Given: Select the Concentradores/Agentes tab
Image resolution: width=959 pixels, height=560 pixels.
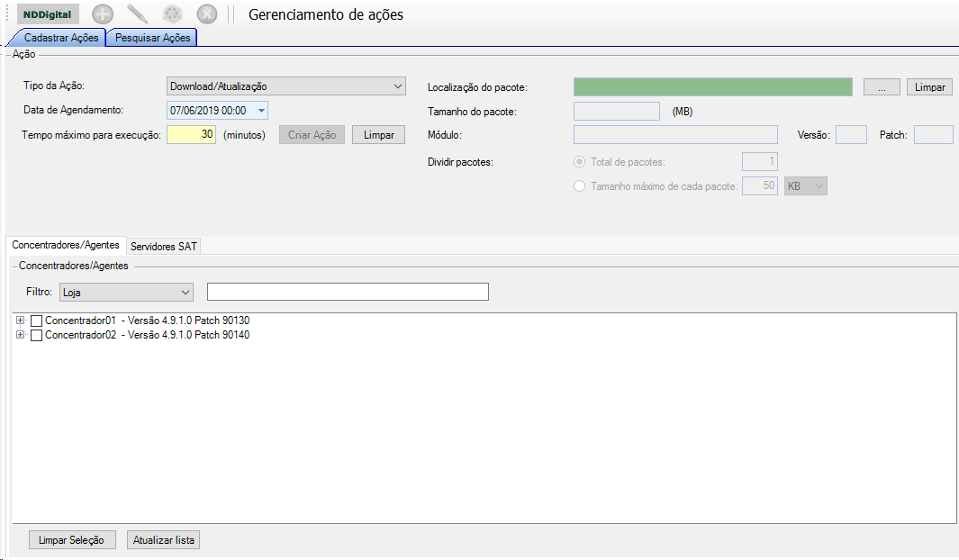Looking at the screenshot, I should (x=66, y=245).
